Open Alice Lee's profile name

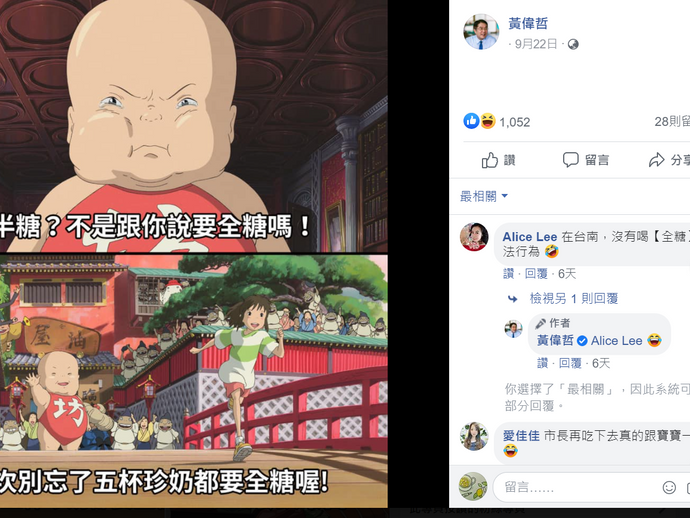tap(530, 237)
